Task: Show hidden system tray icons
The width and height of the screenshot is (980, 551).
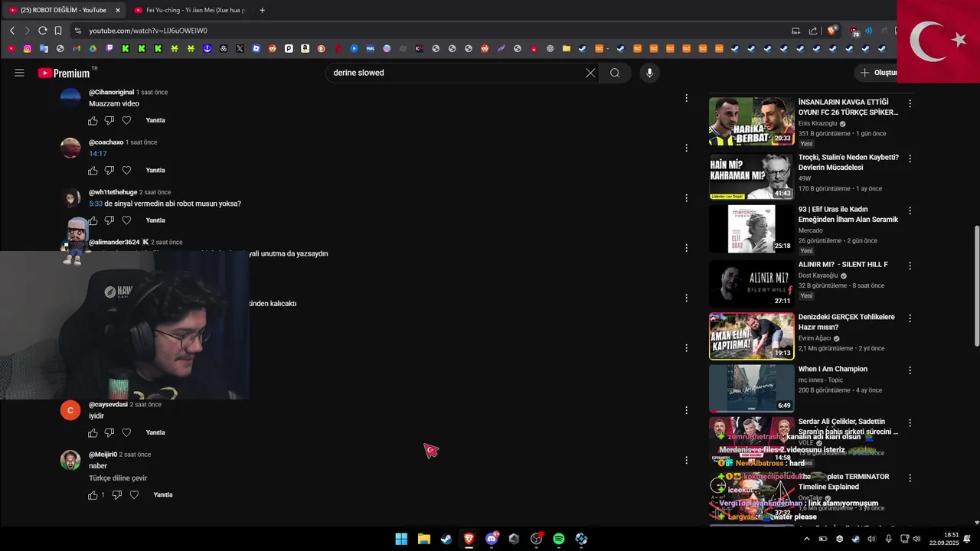Action: coord(806,539)
